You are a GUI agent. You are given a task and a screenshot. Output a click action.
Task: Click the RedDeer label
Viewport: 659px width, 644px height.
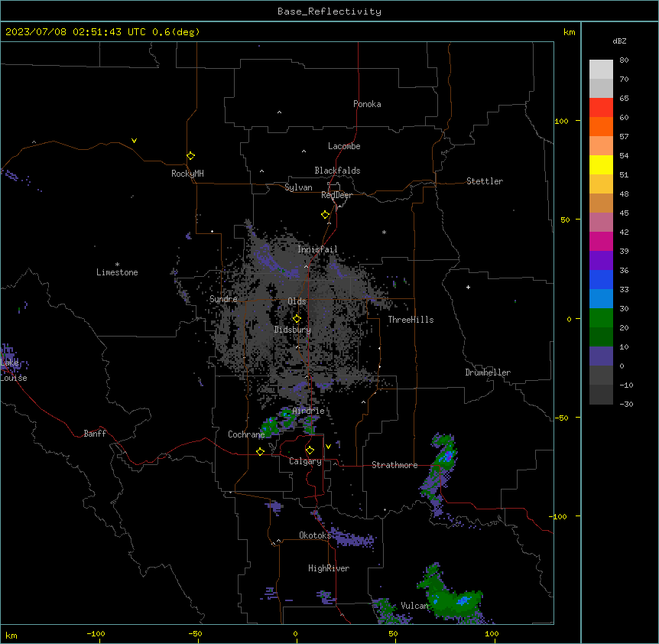[336, 195]
